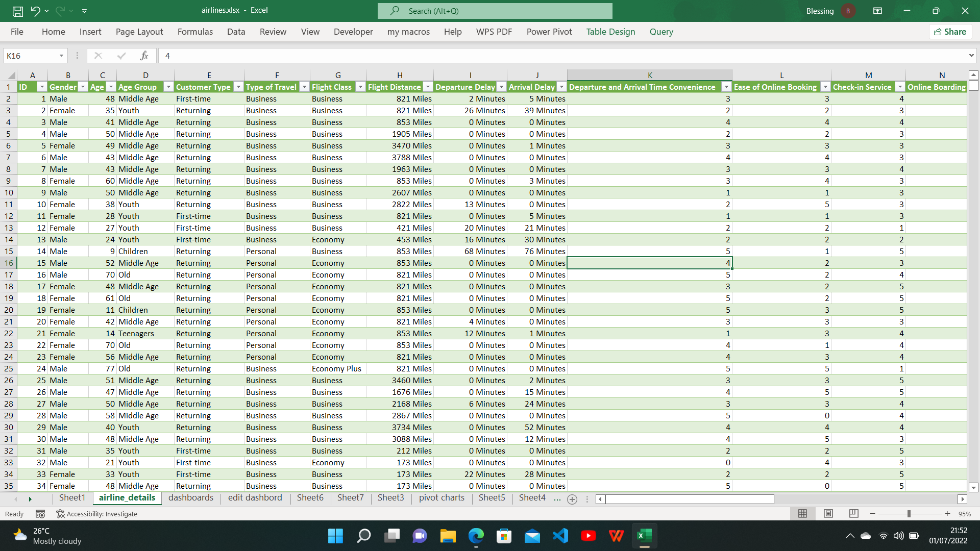Screen dimensions: 980x551
Task: Switch to Page Layout view icon
Action: pyautogui.click(x=828, y=514)
